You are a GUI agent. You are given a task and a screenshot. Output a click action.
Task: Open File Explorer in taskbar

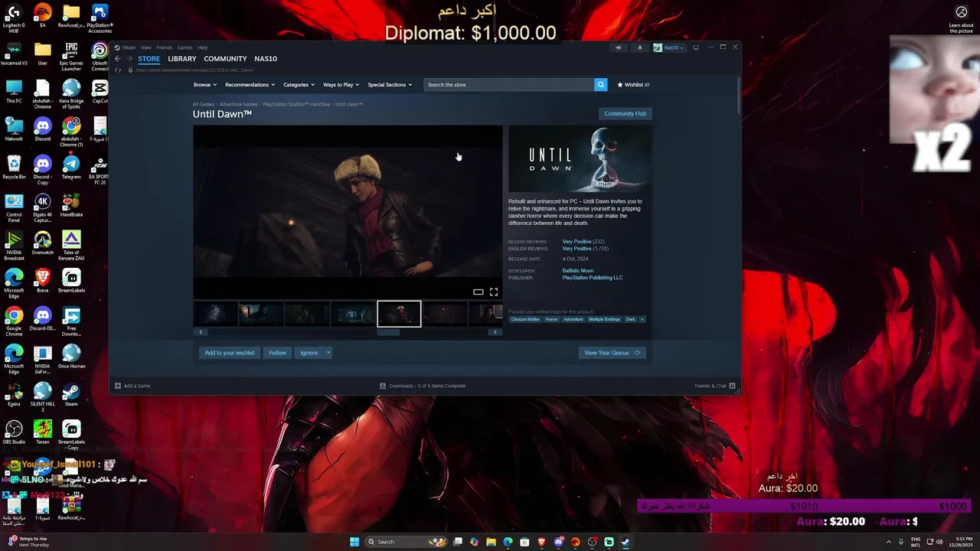pyautogui.click(x=491, y=542)
